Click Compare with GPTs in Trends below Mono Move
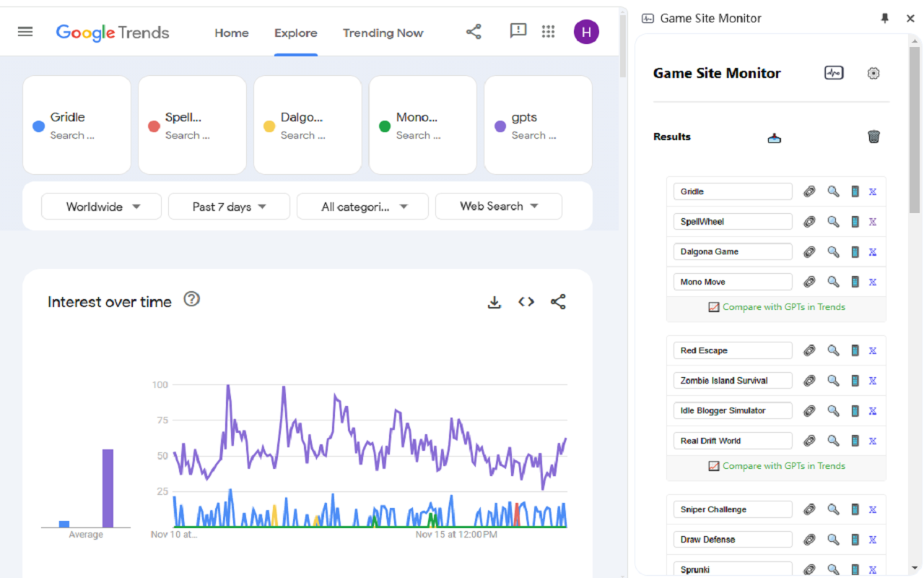Viewport: 924px width, 578px height. click(777, 307)
